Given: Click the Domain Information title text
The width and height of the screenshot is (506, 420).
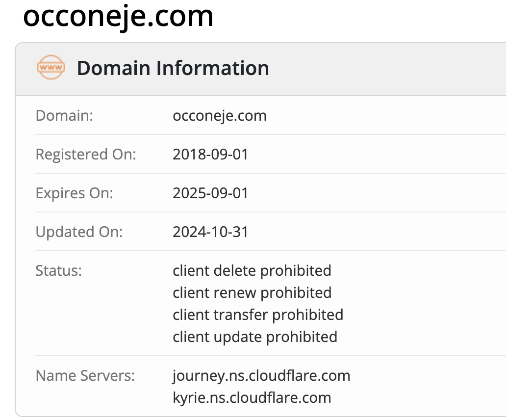Looking at the screenshot, I should click(173, 68).
